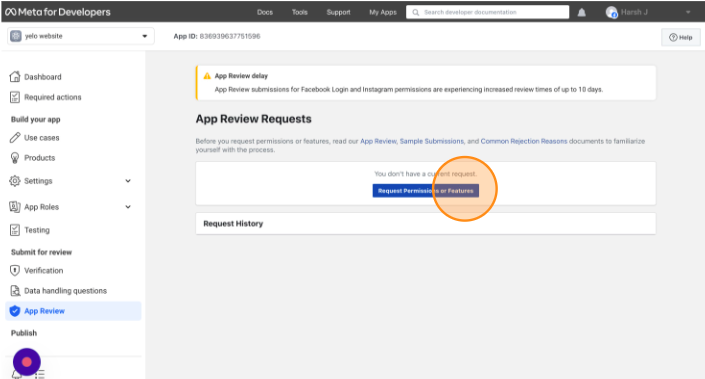Click the Help button
This screenshot has width=705, height=379.
pyautogui.click(x=680, y=37)
